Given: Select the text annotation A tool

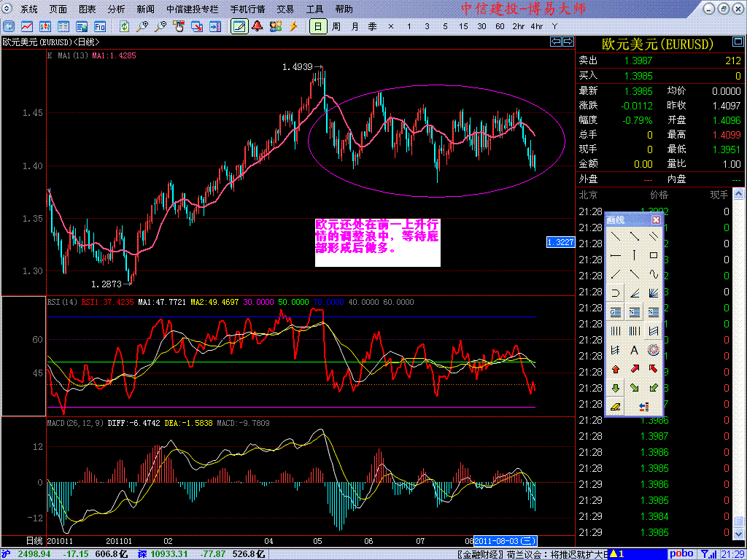Looking at the screenshot, I should pyautogui.click(x=635, y=350).
